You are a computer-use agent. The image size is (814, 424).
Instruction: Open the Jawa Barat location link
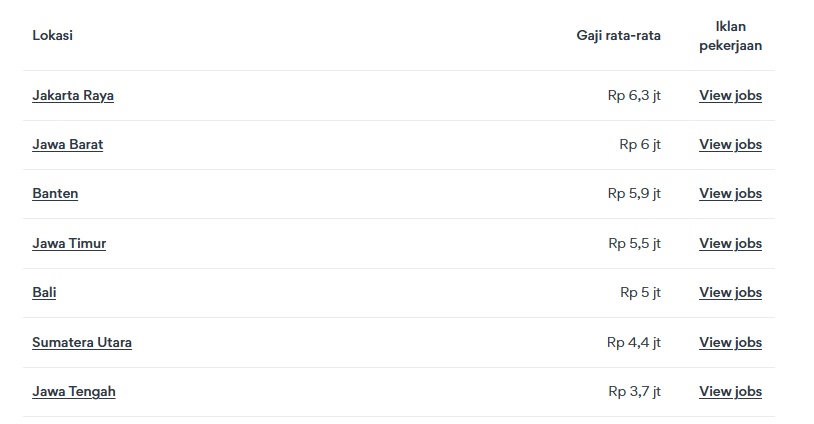pos(67,145)
